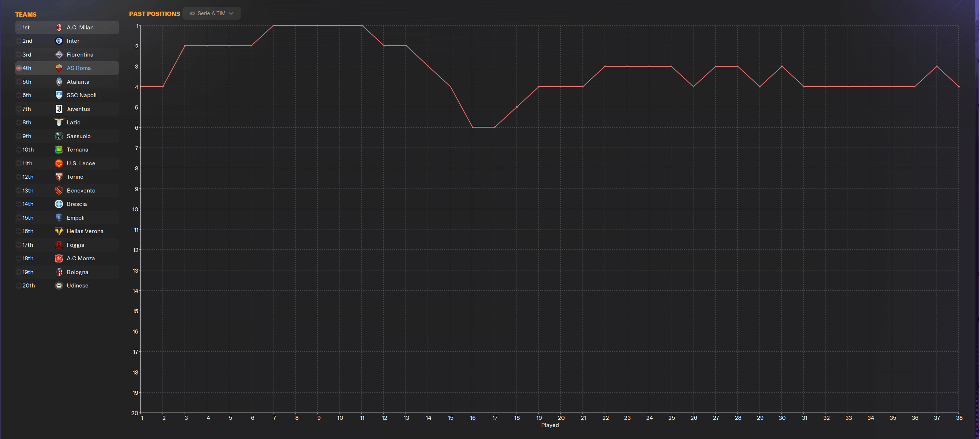Select the 10th Ternana row
Viewport: 980px width, 439px height.
[x=67, y=149]
